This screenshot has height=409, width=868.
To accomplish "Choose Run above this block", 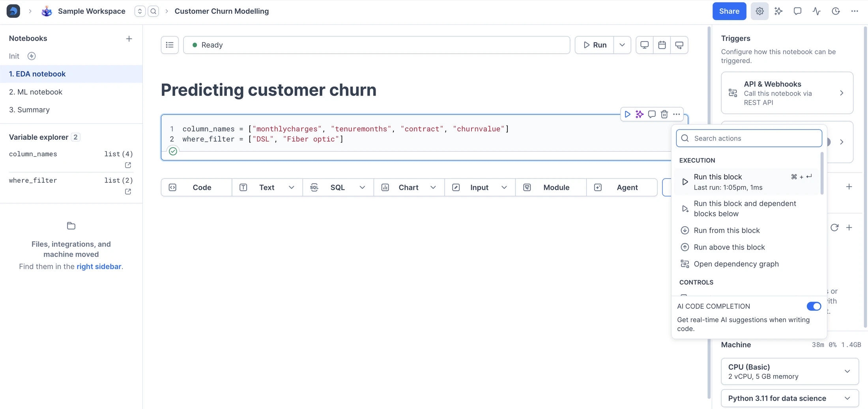I will 746,247.
